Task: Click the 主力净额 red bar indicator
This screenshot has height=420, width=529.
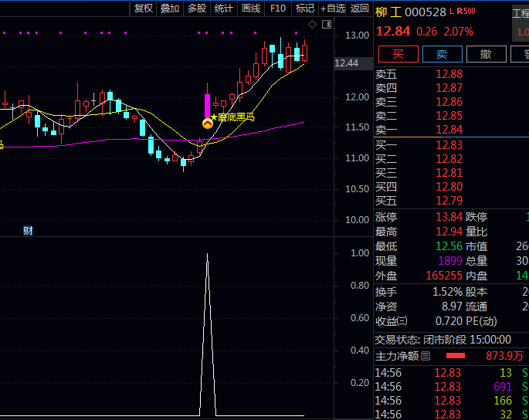Action: [456, 356]
